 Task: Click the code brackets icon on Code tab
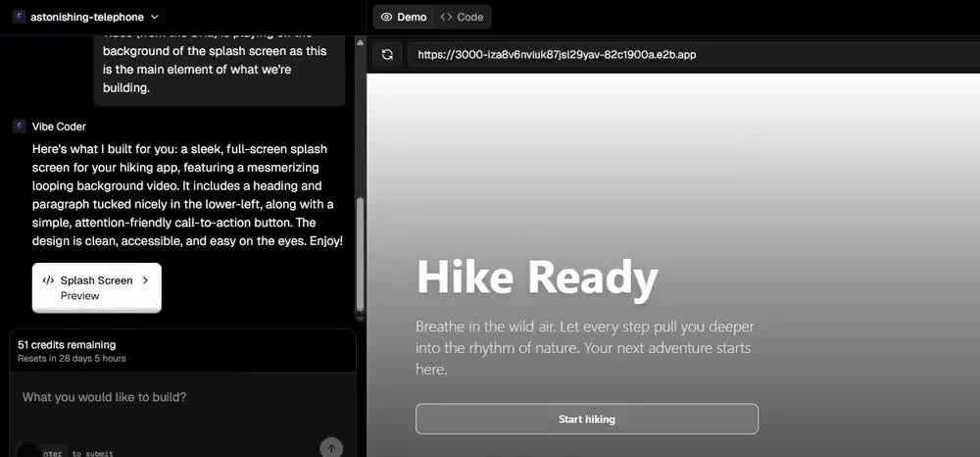point(446,18)
